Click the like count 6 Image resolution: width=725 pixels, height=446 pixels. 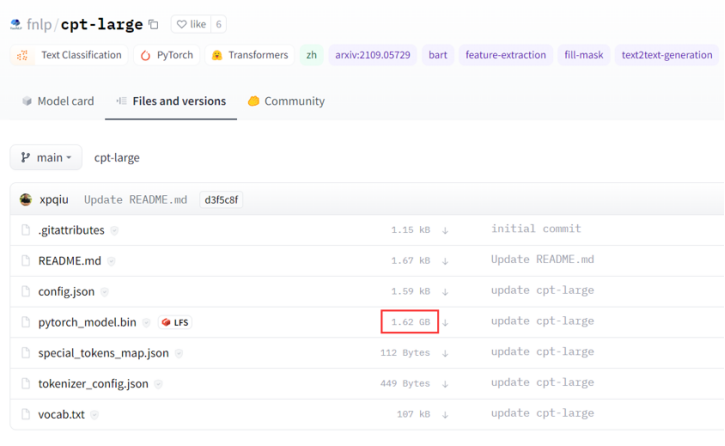click(219, 24)
